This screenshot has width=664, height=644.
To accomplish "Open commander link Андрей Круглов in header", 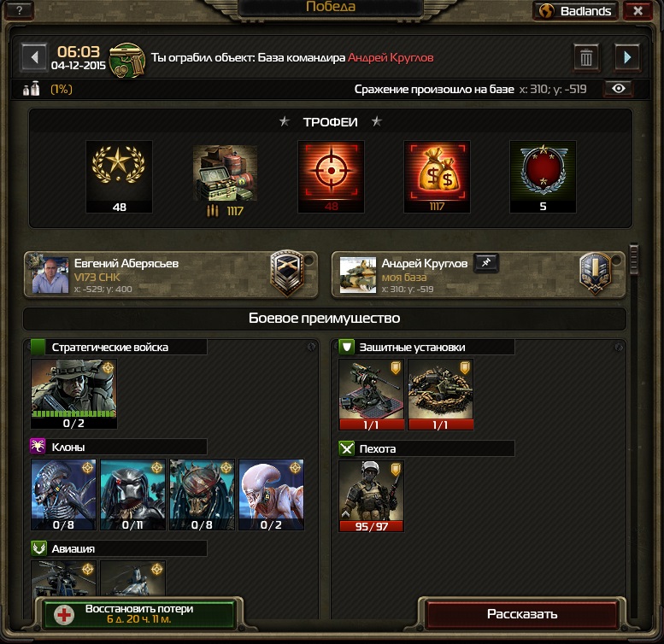I will coord(391,57).
